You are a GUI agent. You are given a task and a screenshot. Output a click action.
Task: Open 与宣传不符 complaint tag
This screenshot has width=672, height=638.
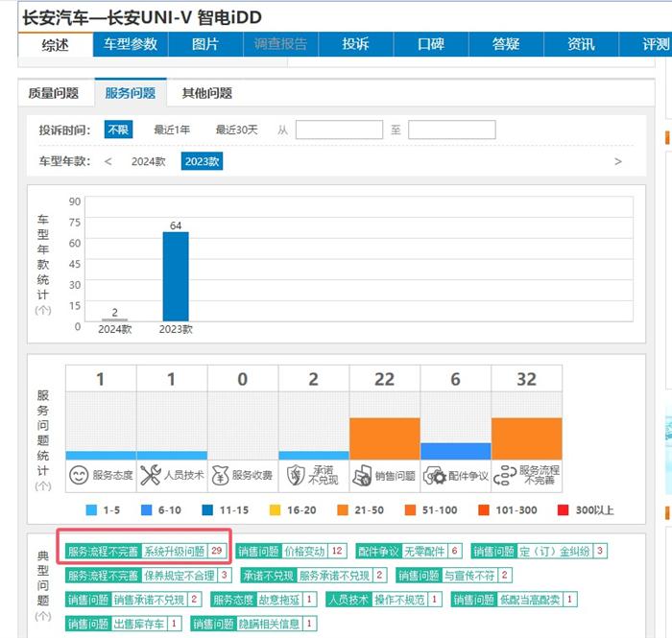454,576
